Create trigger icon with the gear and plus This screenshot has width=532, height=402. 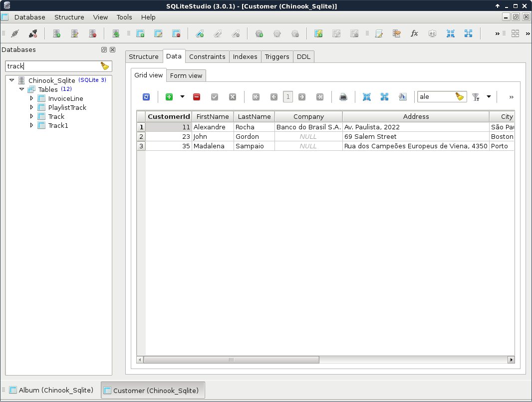click(259, 33)
